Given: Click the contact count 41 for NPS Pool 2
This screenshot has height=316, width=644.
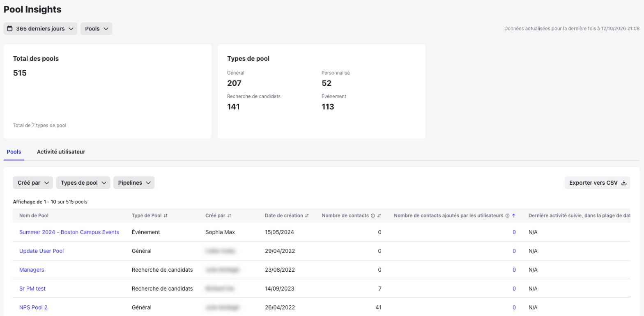Looking at the screenshot, I should [379, 307].
